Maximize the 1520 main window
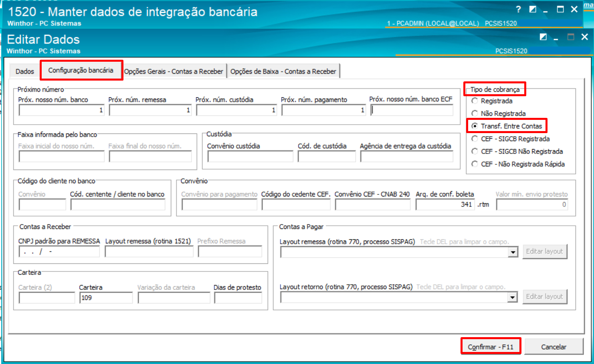This screenshot has height=364, width=594. tap(560, 9)
